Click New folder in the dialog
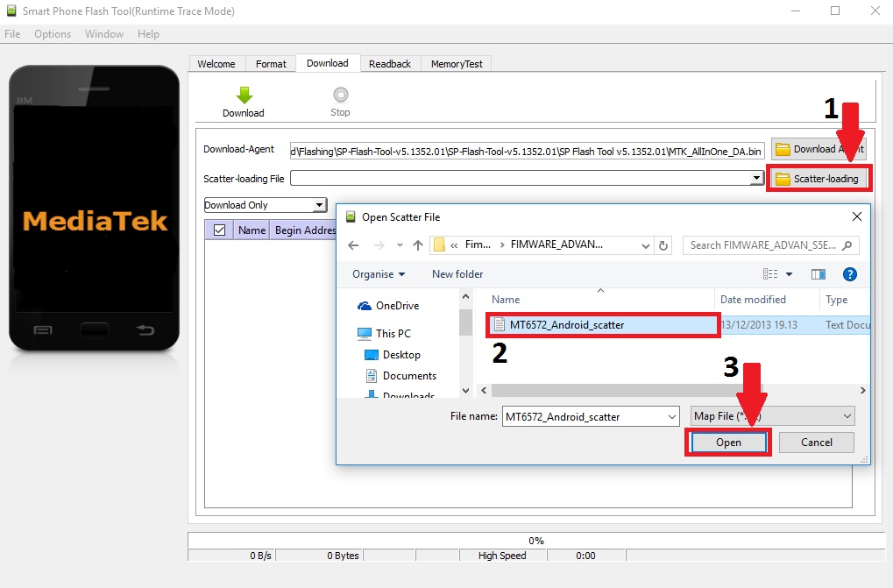This screenshot has height=588, width=893. click(457, 274)
